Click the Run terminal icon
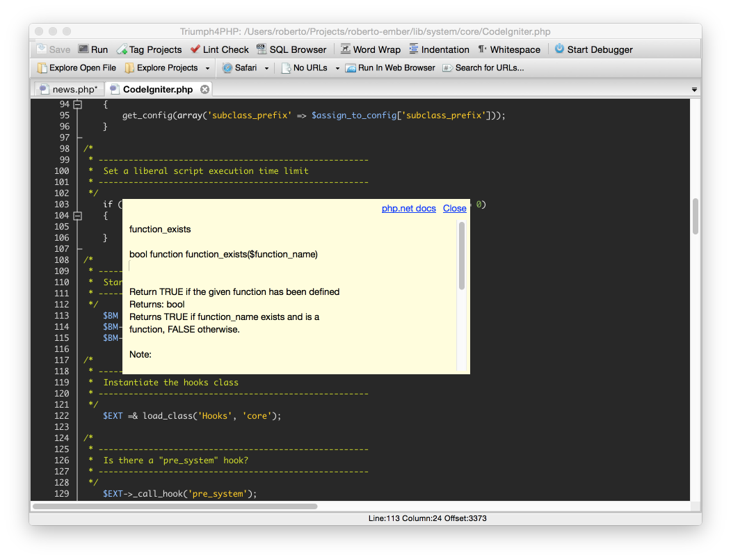The width and height of the screenshot is (731, 560). coord(83,49)
